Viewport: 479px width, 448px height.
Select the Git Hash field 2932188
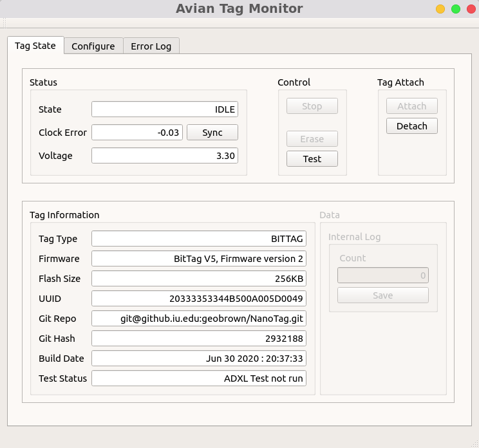tap(199, 339)
